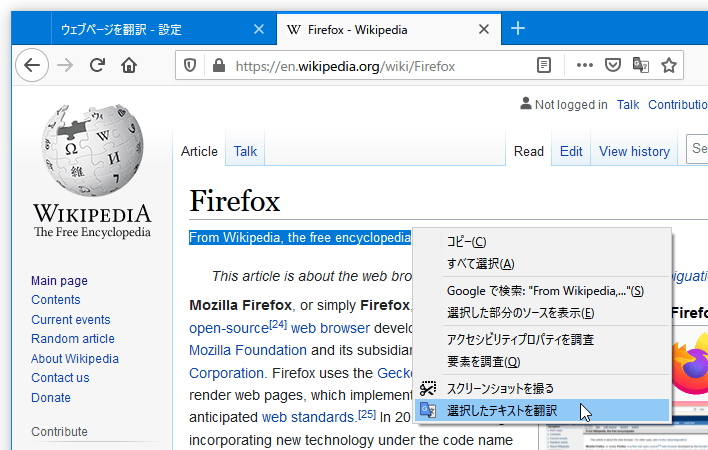Click 選択したテキストを翻訳 menu item
Image resolution: width=708 pixels, height=450 pixels.
(x=542, y=410)
